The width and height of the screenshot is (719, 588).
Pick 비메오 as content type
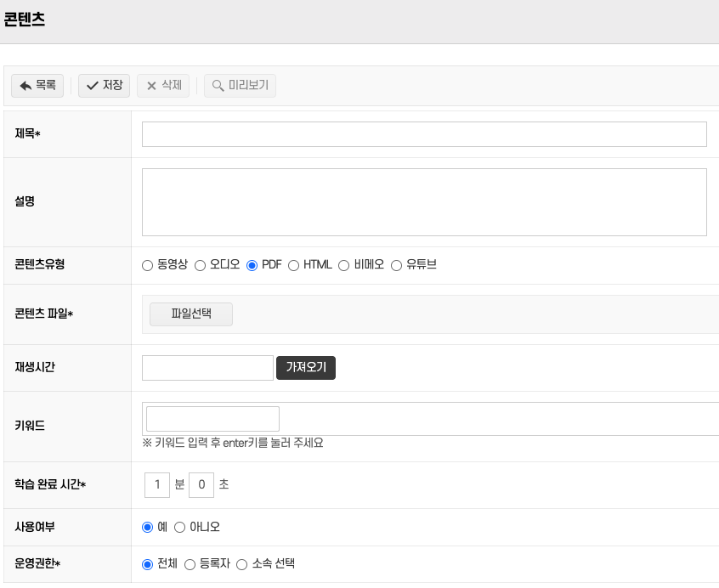coord(344,265)
